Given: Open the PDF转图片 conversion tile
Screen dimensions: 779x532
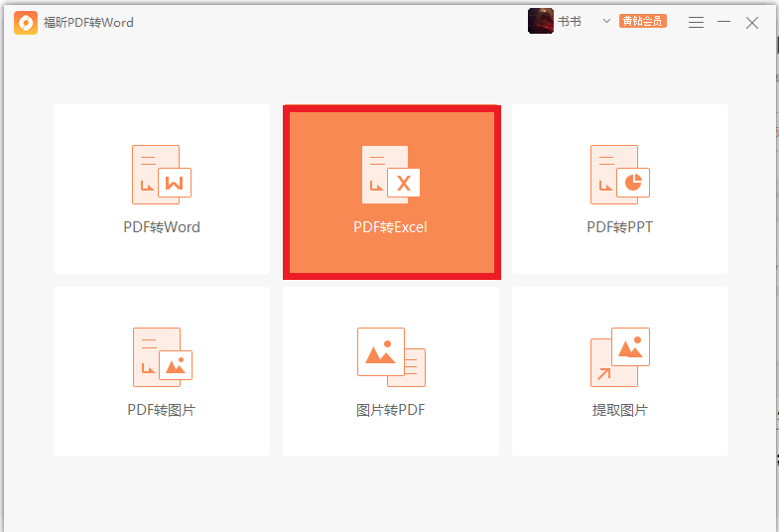Looking at the screenshot, I should tap(162, 371).
